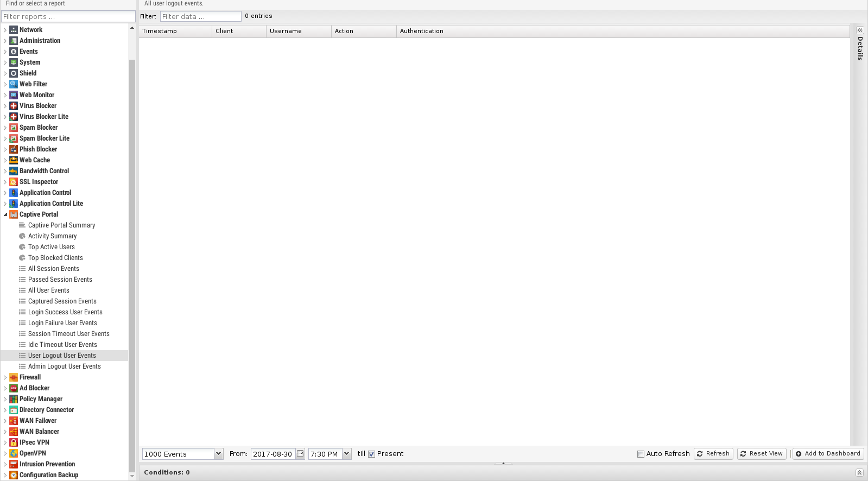The image size is (868, 481).
Task: Expand the Administration tree node
Action: [x=5, y=41]
